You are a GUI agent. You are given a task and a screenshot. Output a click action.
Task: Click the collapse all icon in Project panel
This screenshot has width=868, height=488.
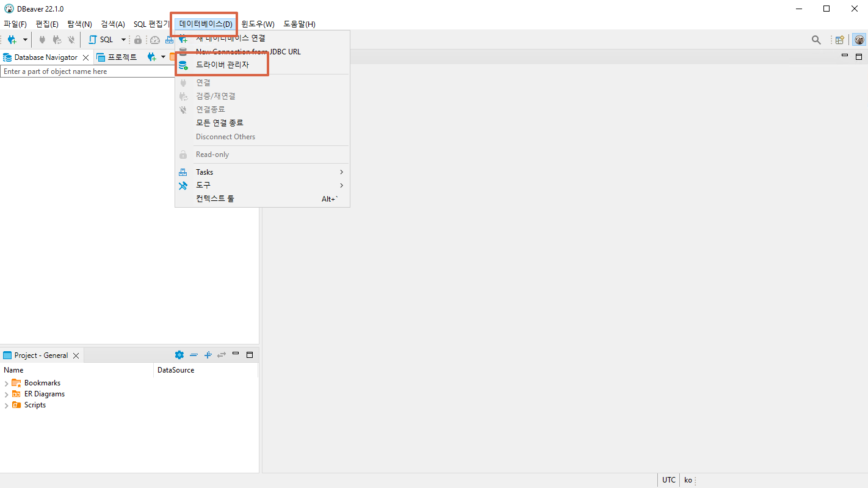tap(193, 355)
